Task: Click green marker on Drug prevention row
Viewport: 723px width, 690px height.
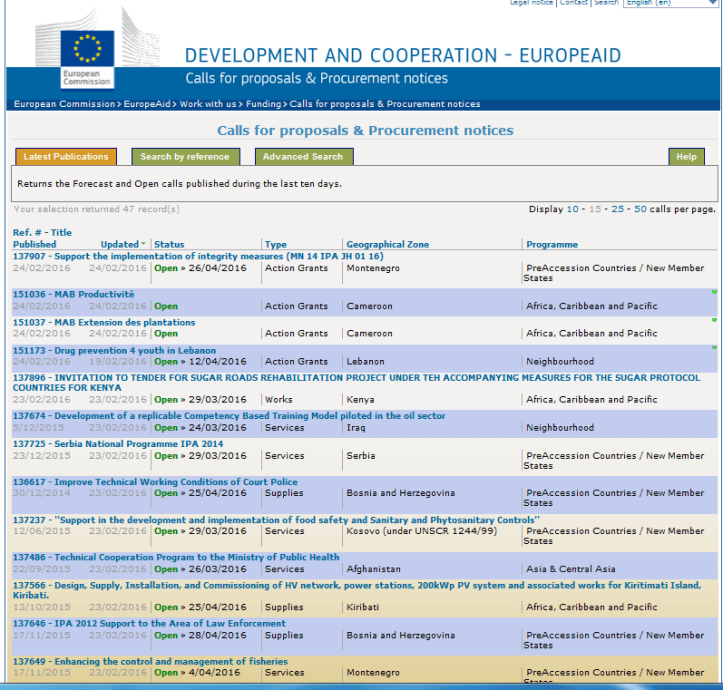Action: (x=714, y=348)
